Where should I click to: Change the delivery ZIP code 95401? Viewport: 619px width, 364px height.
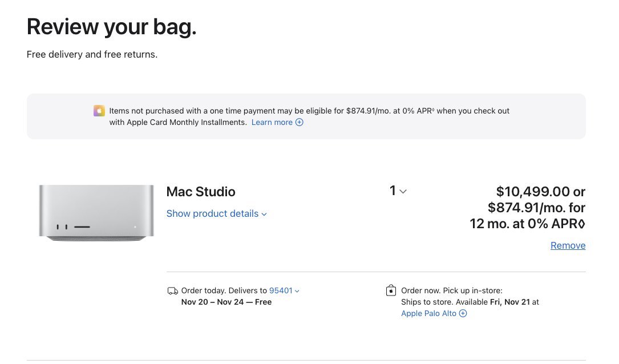(x=284, y=290)
